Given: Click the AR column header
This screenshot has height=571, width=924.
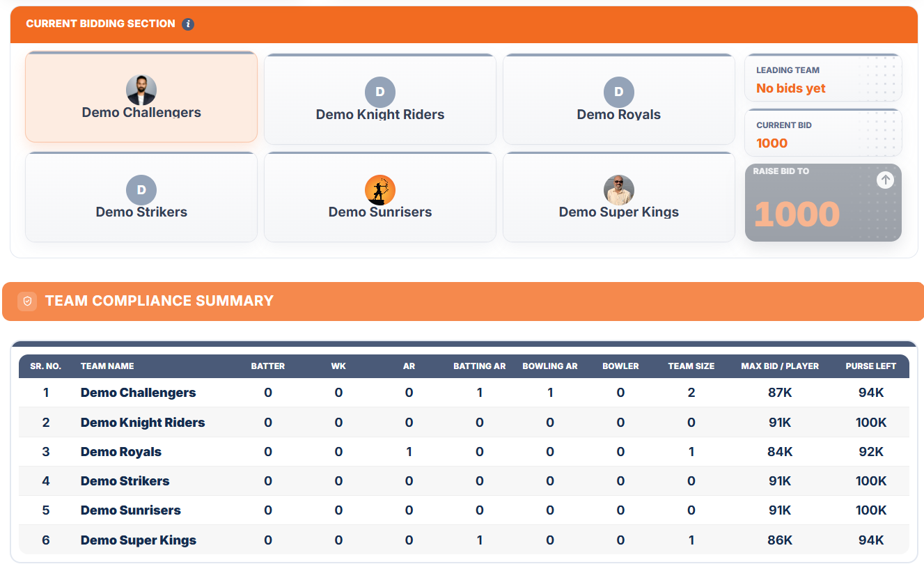Looking at the screenshot, I should click(409, 366).
